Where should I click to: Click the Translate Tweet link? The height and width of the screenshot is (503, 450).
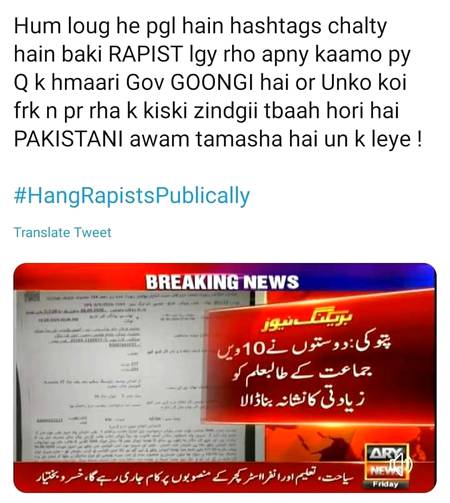pos(62,232)
